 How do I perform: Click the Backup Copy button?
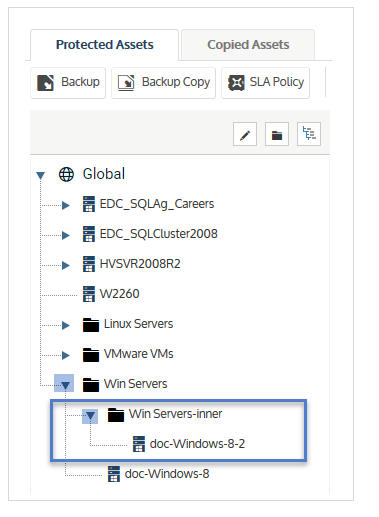point(163,83)
